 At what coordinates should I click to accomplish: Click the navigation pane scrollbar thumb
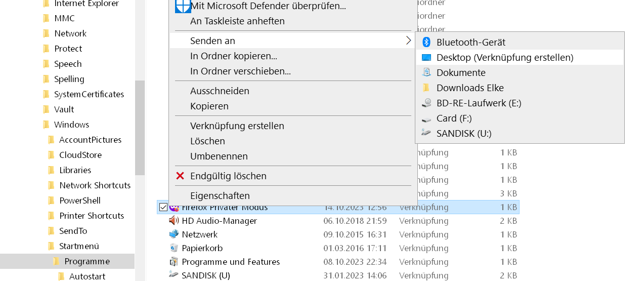coord(140,127)
